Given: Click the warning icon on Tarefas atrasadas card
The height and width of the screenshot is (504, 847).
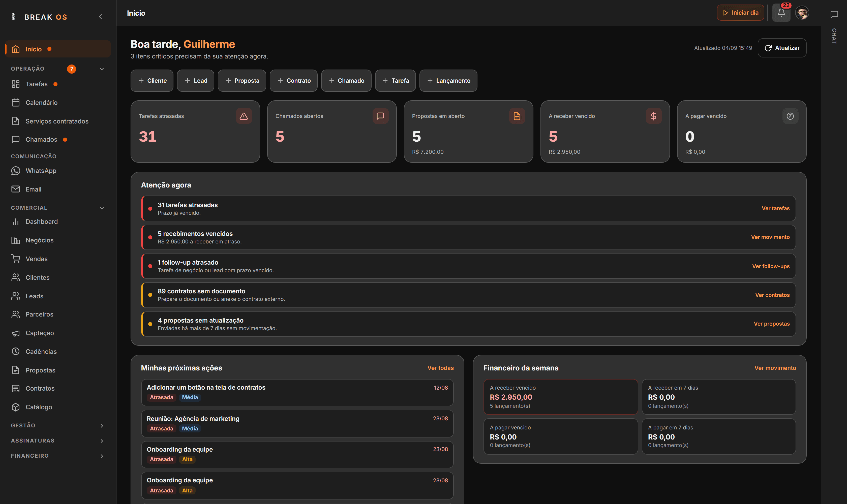Looking at the screenshot, I should pyautogui.click(x=244, y=116).
